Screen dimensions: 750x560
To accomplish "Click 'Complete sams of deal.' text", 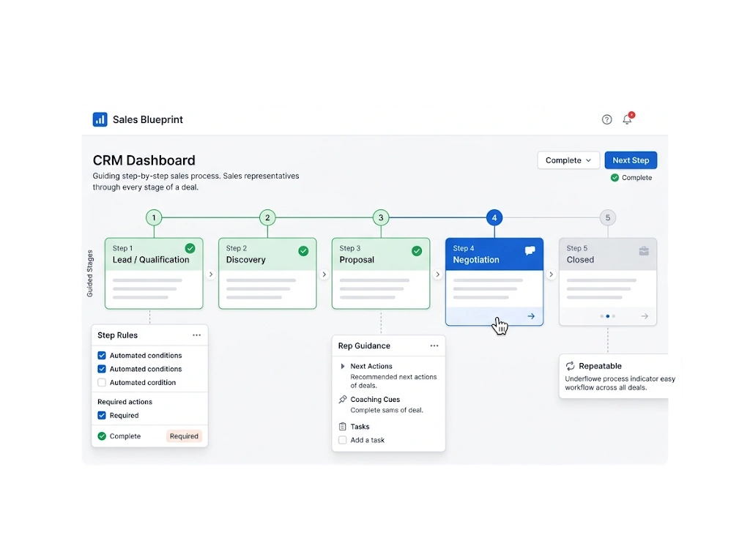I will [x=387, y=411].
